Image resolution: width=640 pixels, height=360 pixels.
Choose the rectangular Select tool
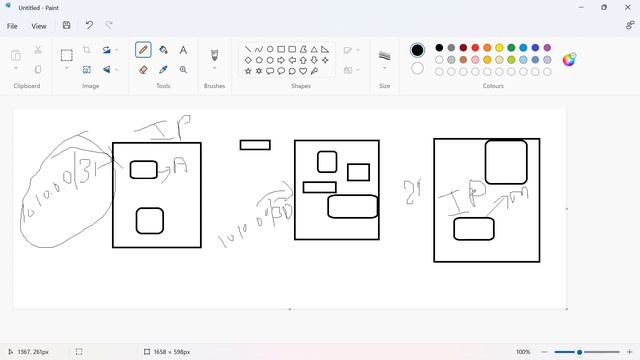point(67,55)
